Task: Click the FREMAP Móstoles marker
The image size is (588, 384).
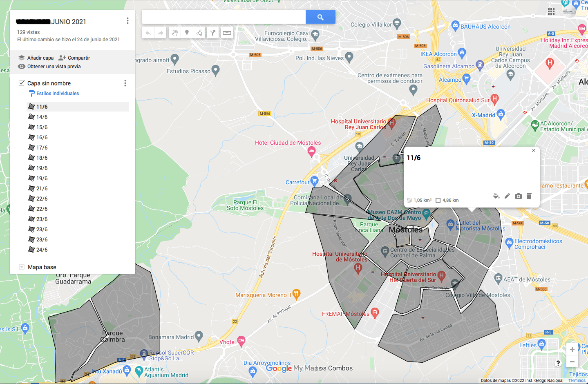Action: [375, 313]
